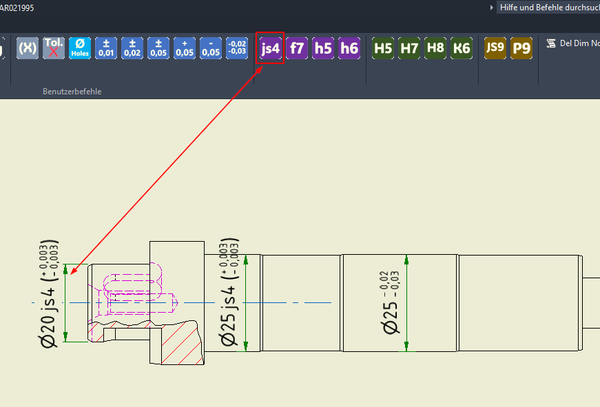Apply ±0,01 tolerance icon

tap(106, 48)
